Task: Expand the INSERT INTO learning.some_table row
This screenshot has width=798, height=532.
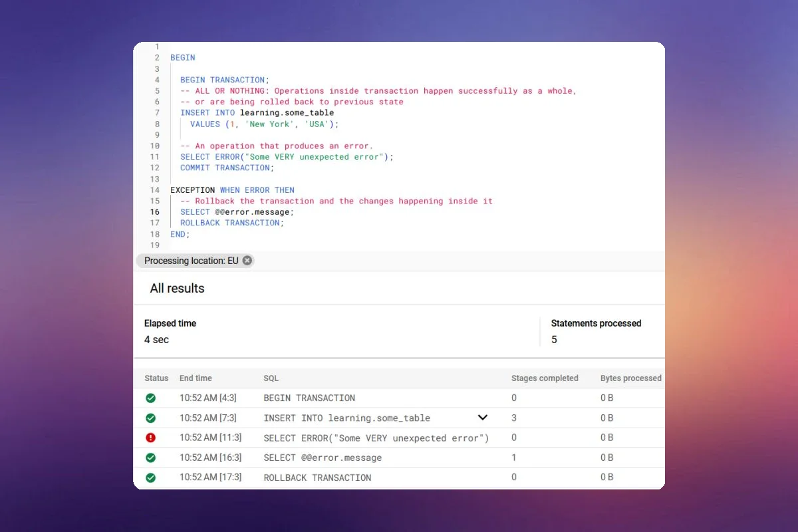Action: pyautogui.click(x=483, y=418)
